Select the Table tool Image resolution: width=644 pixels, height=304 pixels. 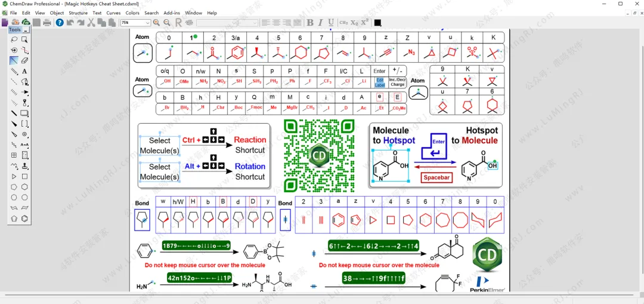(x=14, y=155)
